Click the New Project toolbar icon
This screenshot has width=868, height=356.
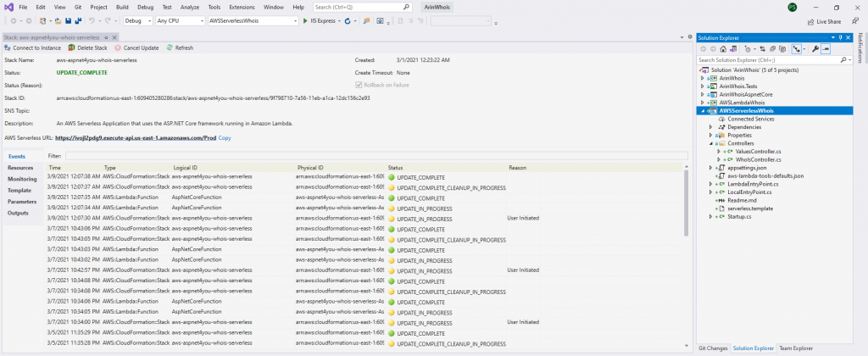pos(42,21)
